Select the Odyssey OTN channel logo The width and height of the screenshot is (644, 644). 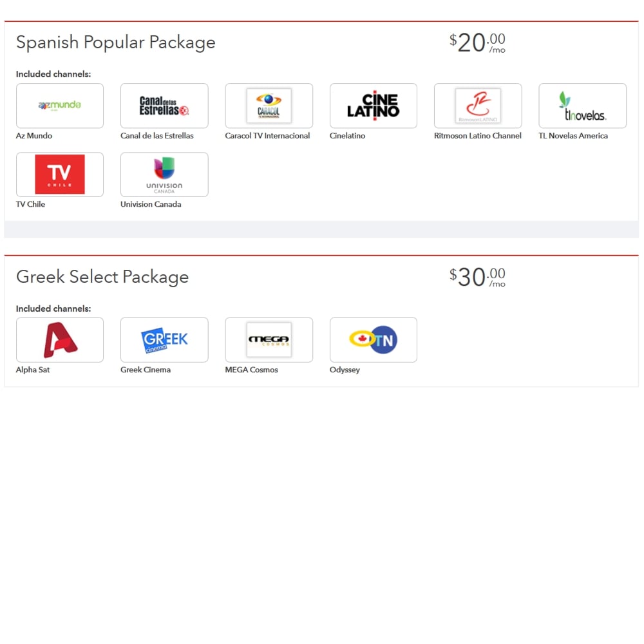373,339
